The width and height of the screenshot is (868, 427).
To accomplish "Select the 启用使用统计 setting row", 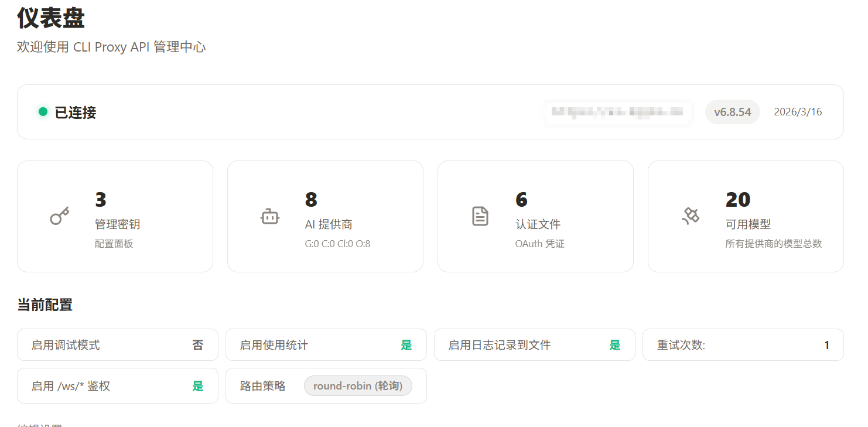I will [326, 345].
